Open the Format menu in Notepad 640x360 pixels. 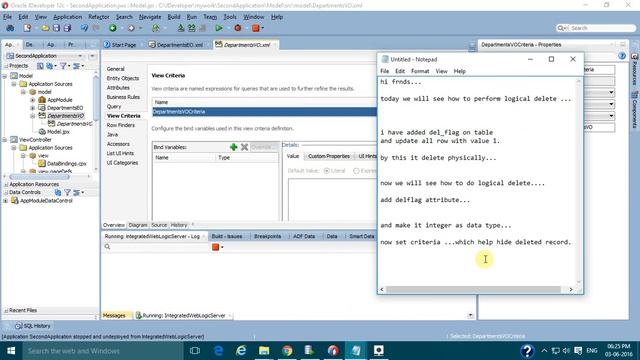(420, 71)
